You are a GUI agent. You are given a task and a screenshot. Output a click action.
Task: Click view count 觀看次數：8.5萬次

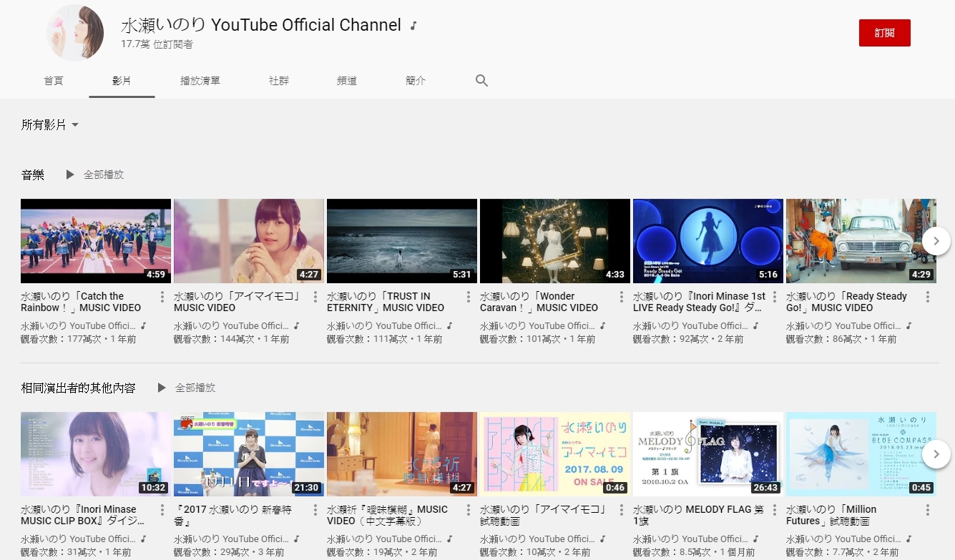click(675, 552)
